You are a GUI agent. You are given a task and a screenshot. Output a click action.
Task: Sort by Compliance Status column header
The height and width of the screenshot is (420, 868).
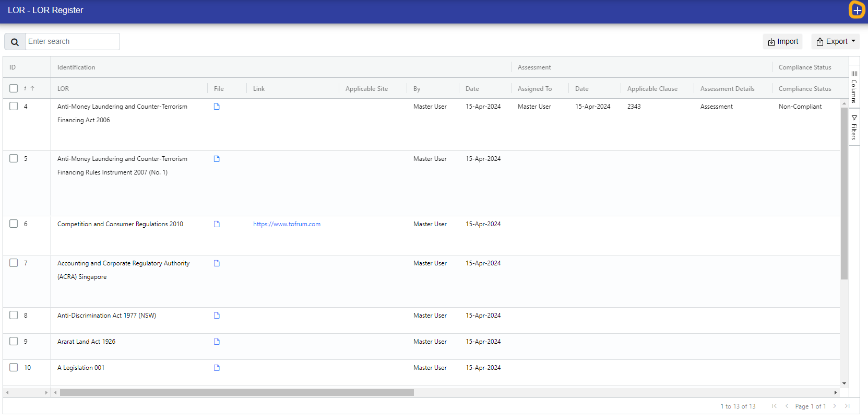point(804,89)
